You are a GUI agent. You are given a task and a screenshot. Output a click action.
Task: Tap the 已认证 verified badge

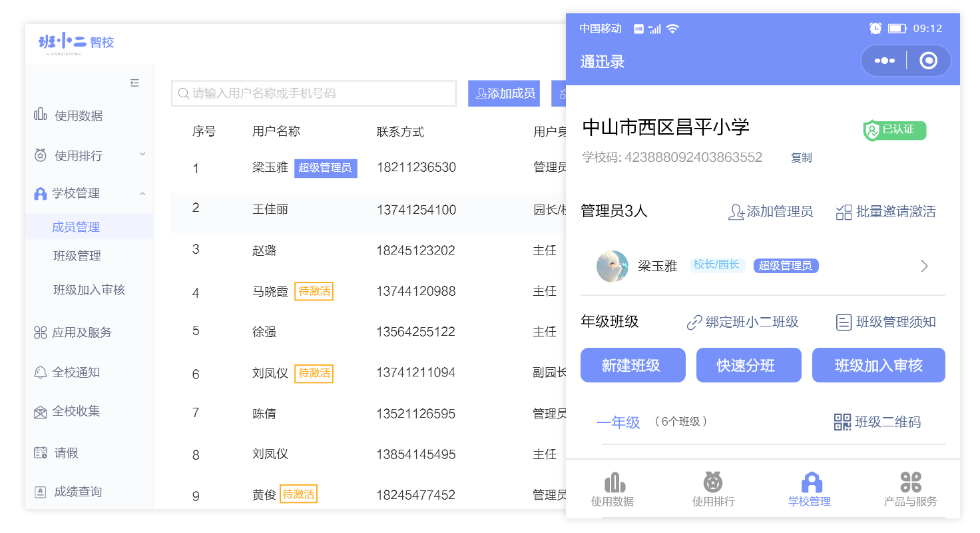[894, 130]
